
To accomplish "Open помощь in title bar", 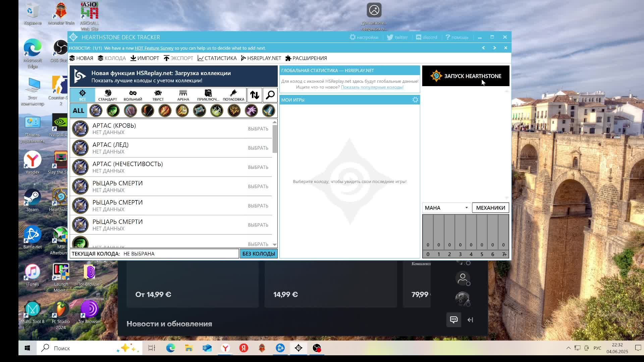I will tap(457, 37).
